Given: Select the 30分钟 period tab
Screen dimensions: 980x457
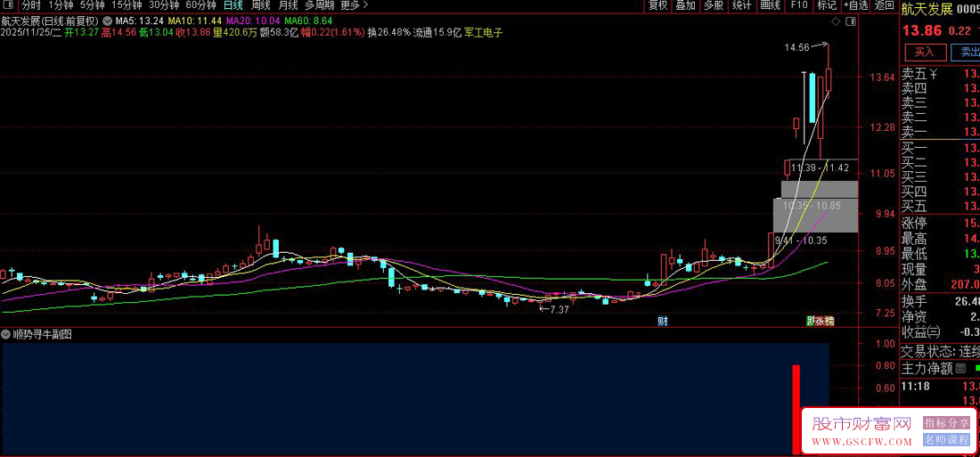Looking at the screenshot, I should tap(164, 5).
